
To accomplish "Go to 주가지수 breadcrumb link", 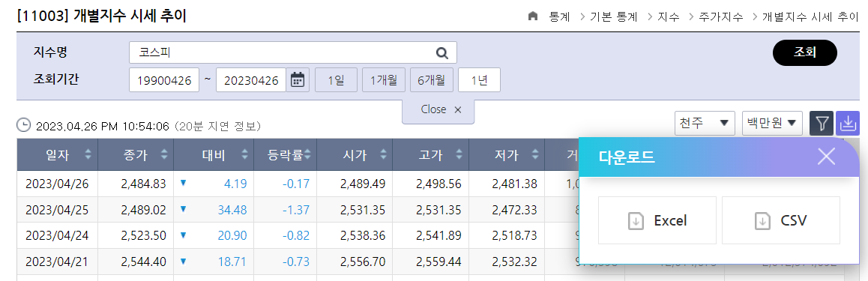I will point(721,16).
